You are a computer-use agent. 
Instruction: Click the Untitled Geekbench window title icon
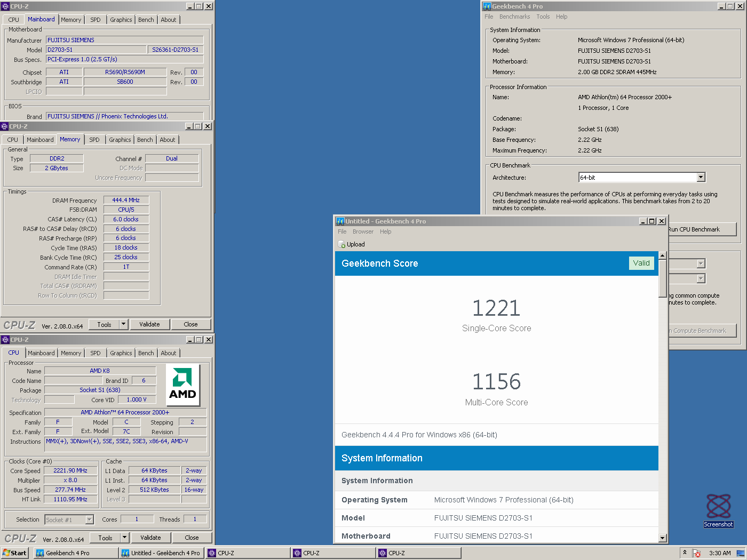tap(340, 221)
